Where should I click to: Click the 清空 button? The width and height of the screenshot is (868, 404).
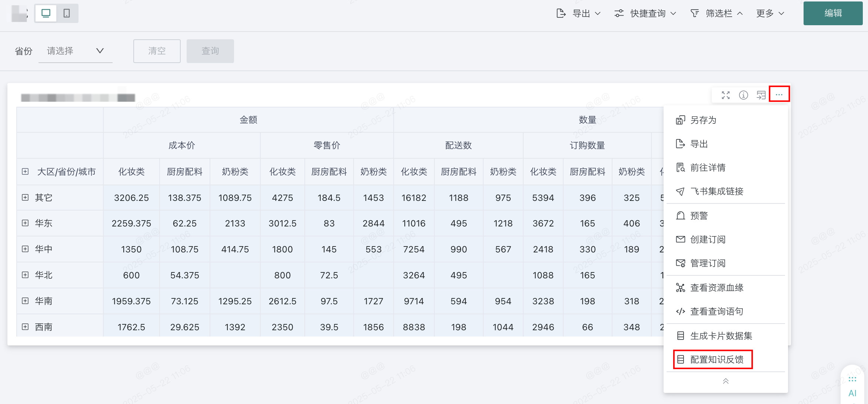(x=157, y=51)
